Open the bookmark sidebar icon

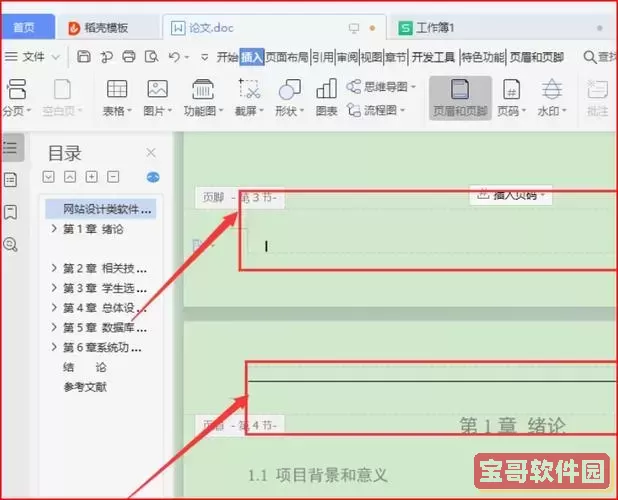(x=10, y=212)
